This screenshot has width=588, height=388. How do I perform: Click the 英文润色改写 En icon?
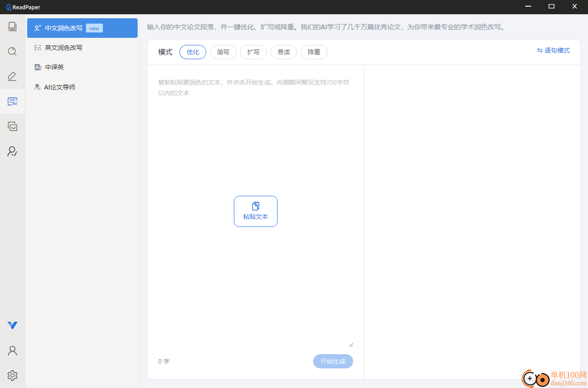click(38, 48)
